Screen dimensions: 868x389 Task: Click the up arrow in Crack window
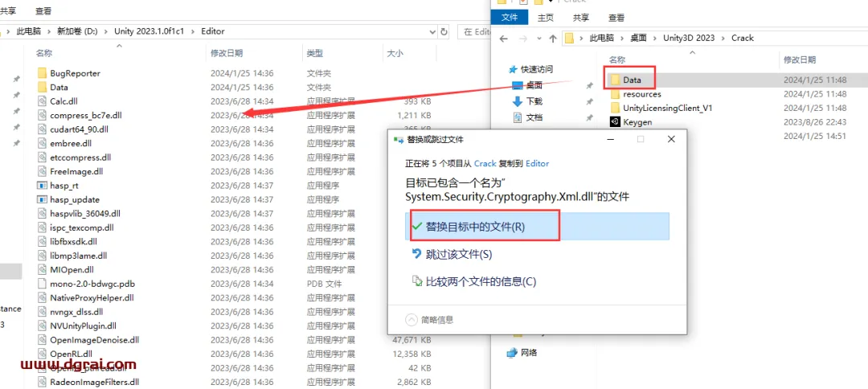[x=552, y=39]
